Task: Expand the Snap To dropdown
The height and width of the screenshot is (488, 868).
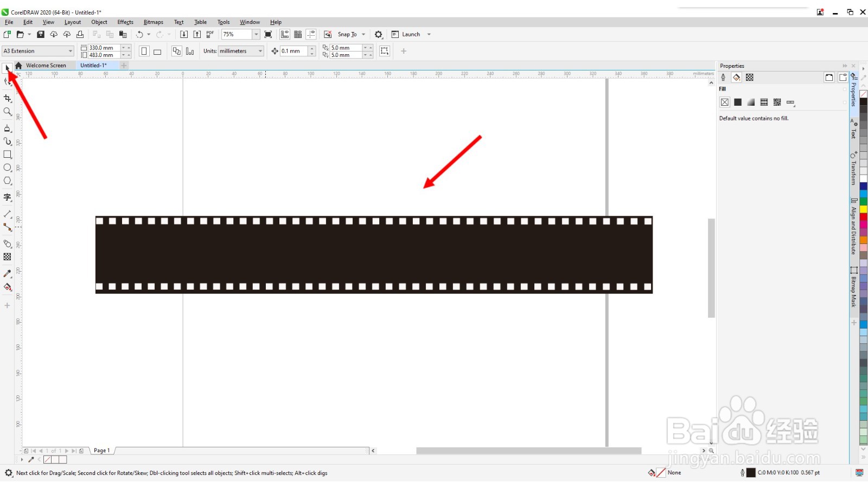Action: tap(363, 34)
